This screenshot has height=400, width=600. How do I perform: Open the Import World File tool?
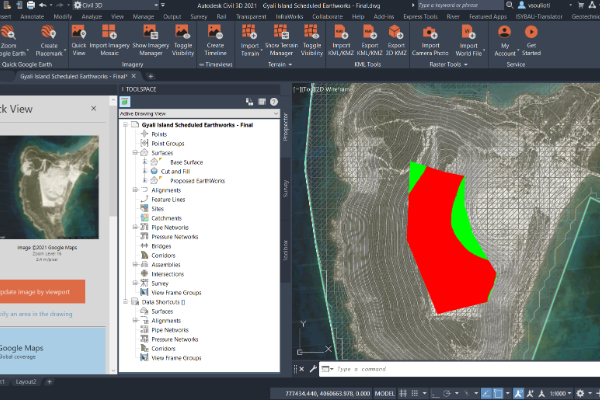(x=469, y=33)
